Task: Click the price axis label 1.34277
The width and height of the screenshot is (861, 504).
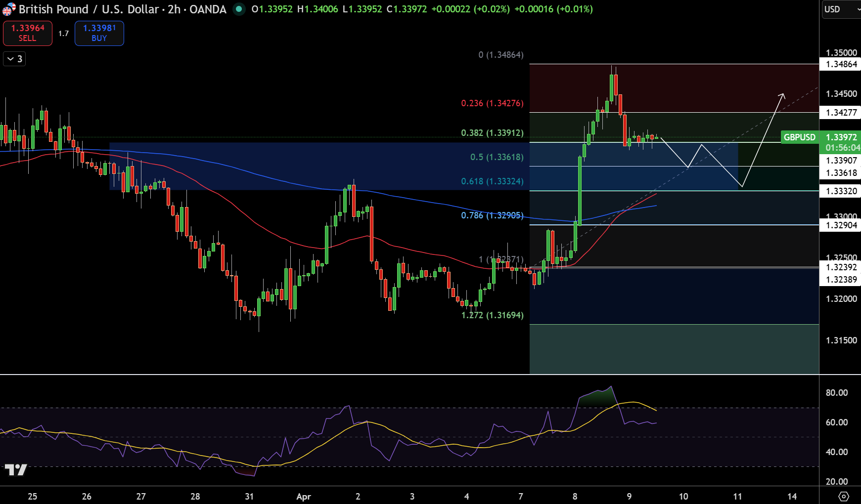Action: tap(841, 113)
